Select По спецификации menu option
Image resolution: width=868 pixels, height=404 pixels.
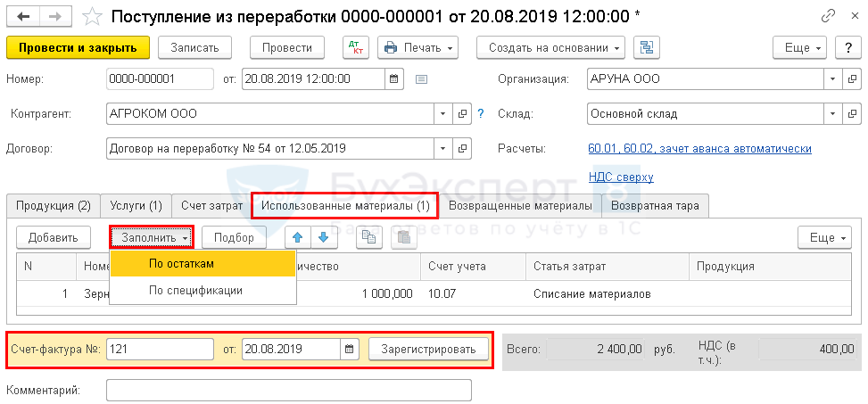click(x=195, y=290)
